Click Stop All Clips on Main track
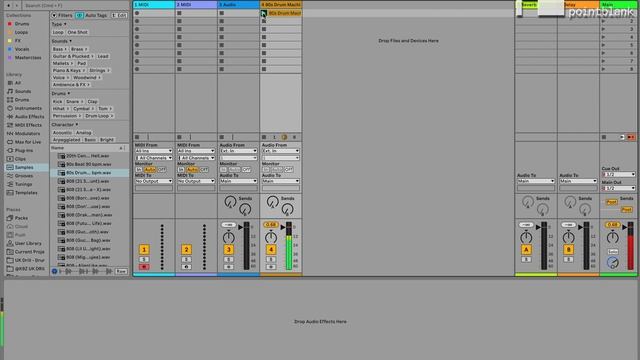 coord(604,137)
